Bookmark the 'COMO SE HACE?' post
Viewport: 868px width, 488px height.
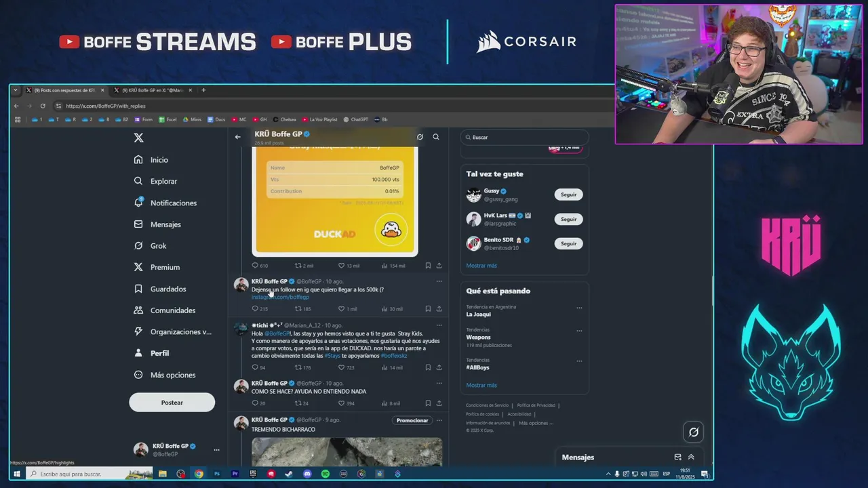click(428, 403)
